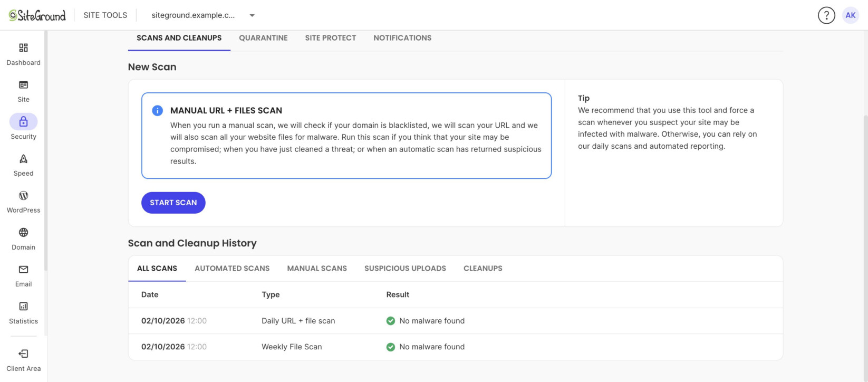Open the AK user avatar menu
The height and width of the screenshot is (382, 868).
pos(851,15)
